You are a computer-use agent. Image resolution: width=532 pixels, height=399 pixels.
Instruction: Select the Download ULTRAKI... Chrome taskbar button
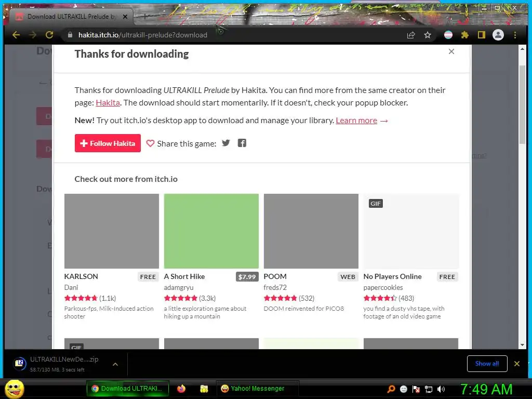[x=128, y=389]
